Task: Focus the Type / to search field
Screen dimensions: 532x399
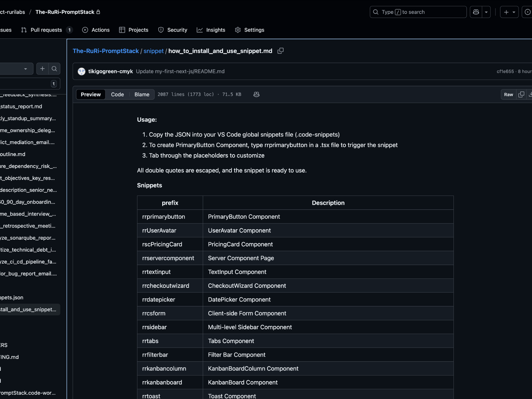Action: [x=418, y=12]
